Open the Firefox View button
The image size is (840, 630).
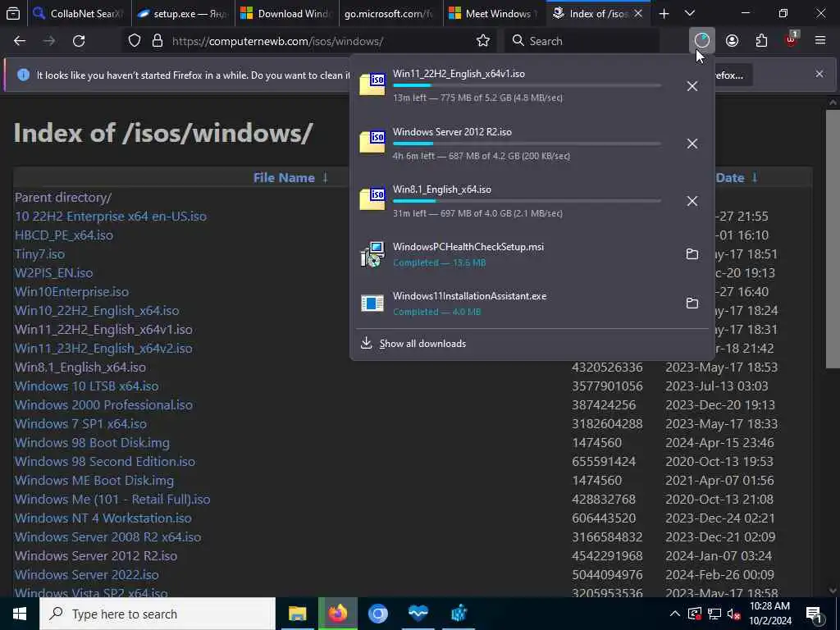(13, 13)
